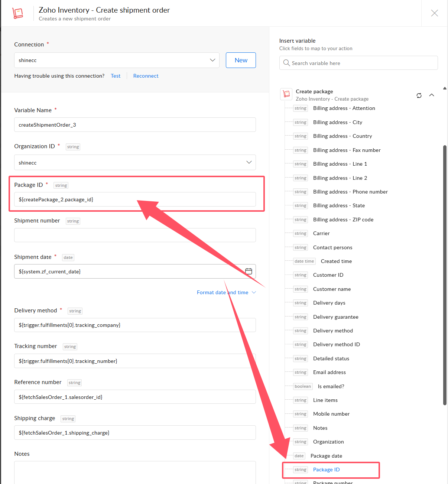Insert Billing address - City variable
Image resolution: width=448 pixels, height=484 pixels.
(338, 122)
